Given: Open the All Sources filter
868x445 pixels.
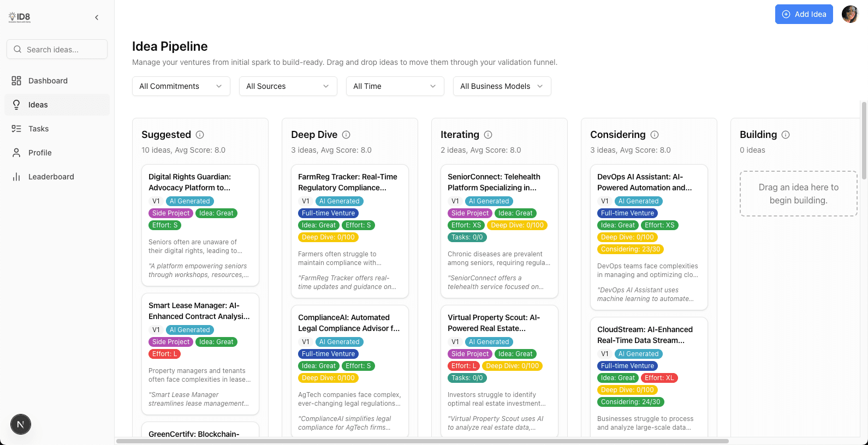Looking at the screenshot, I should point(288,86).
